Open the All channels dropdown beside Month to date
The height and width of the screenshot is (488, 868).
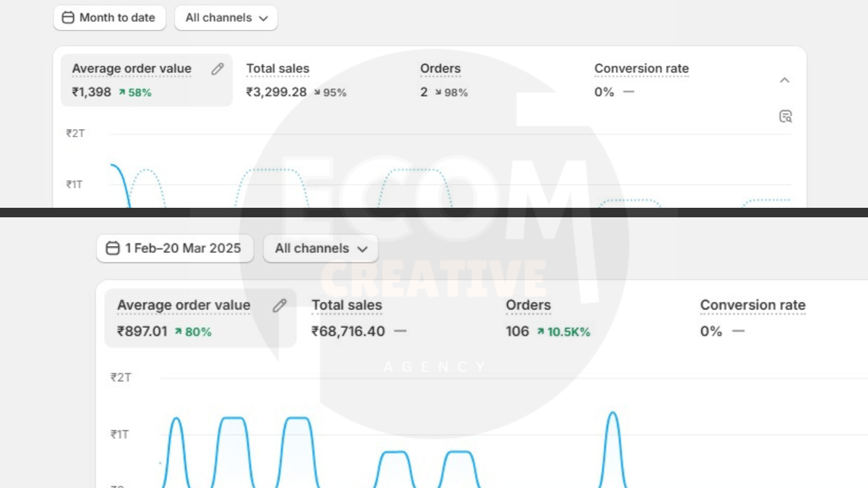pos(226,18)
